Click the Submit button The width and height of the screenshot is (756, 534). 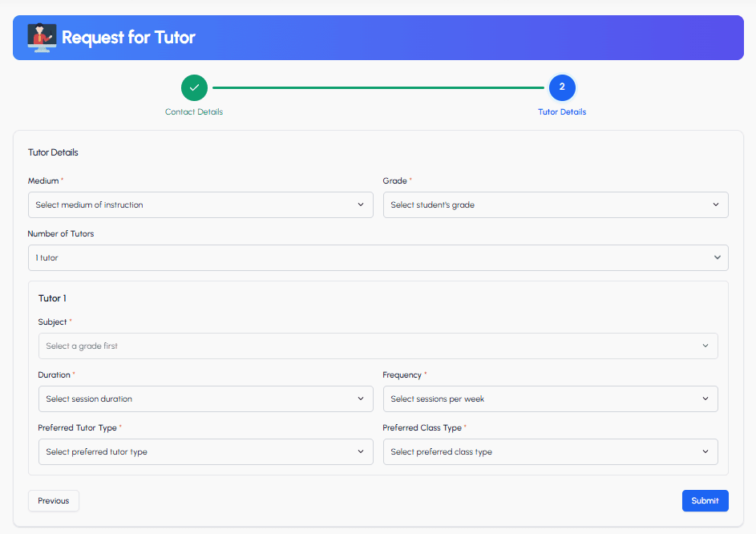pos(705,500)
